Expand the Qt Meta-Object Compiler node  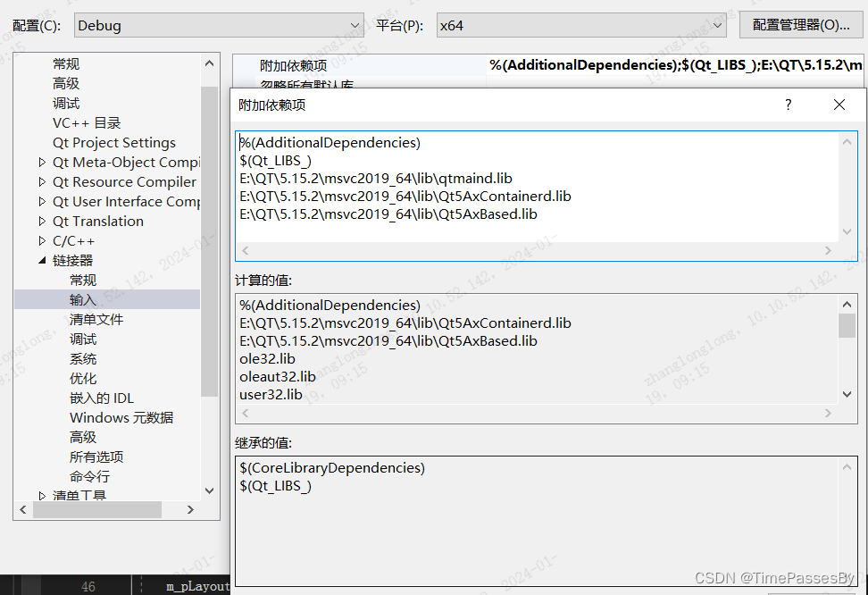pyautogui.click(x=41, y=162)
